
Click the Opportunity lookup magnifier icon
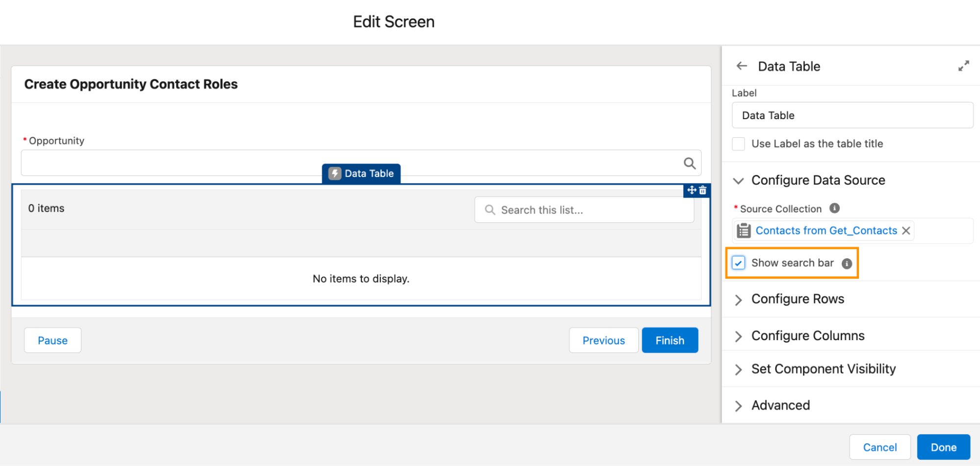[x=689, y=163]
